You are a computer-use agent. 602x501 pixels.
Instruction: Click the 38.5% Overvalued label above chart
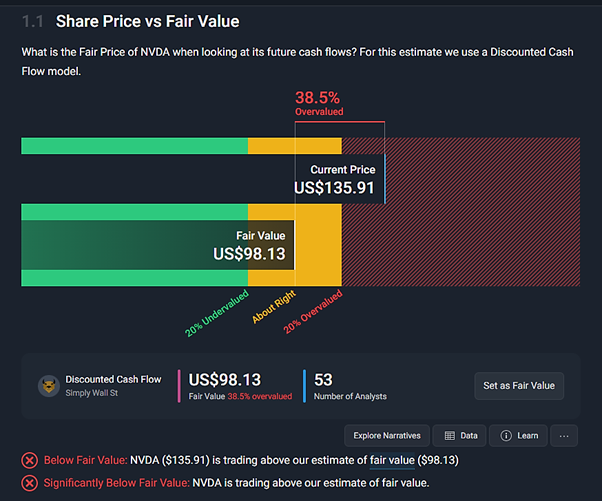point(317,103)
